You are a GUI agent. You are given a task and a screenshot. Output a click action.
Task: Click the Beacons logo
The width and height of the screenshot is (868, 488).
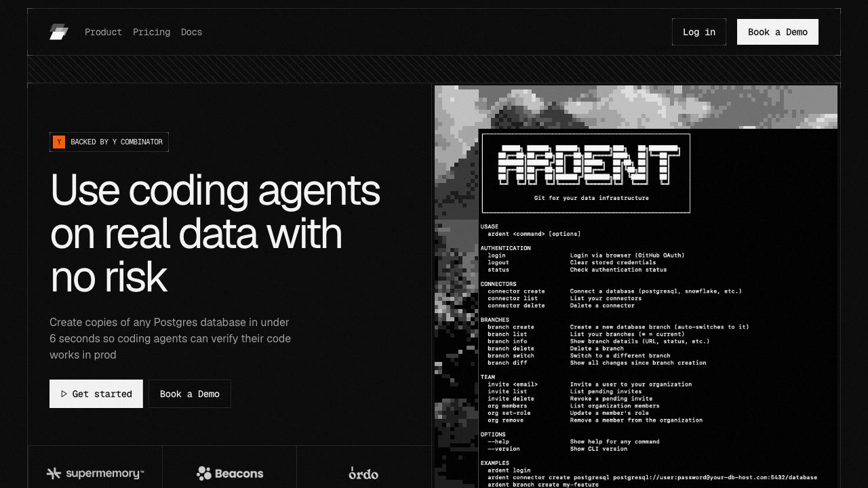[229, 473]
